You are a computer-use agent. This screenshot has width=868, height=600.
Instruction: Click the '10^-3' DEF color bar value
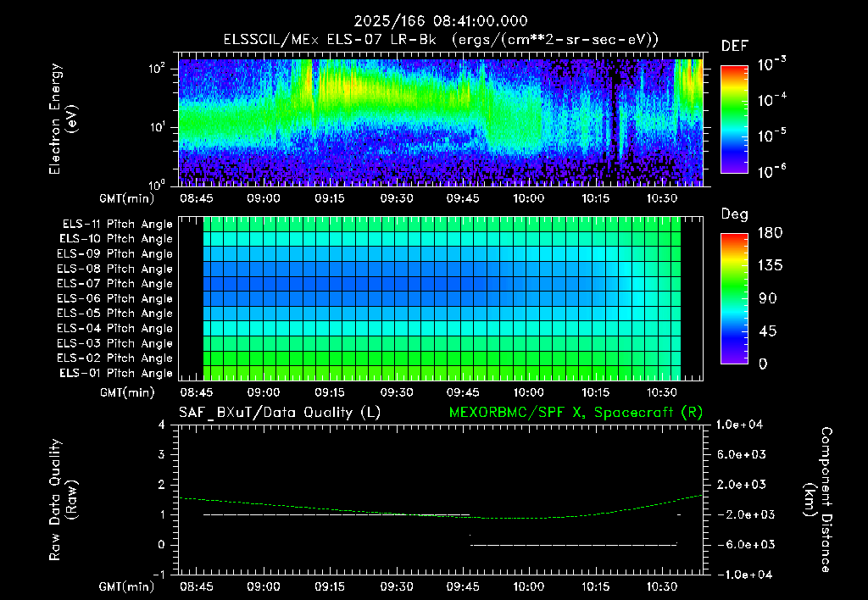[x=772, y=64]
